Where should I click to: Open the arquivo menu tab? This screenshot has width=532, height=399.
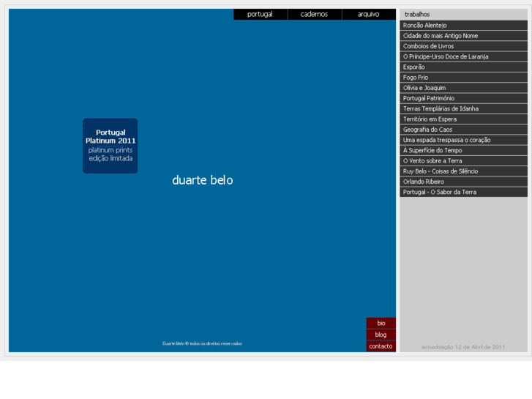[x=369, y=14]
